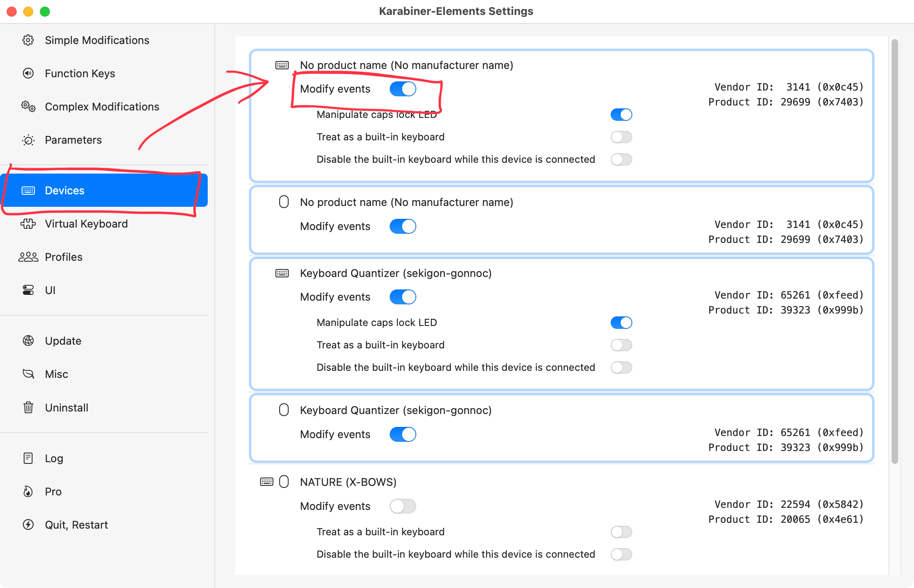This screenshot has height=588, width=914.
Task: Click the Complex Modifications icon
Action: 29,107
